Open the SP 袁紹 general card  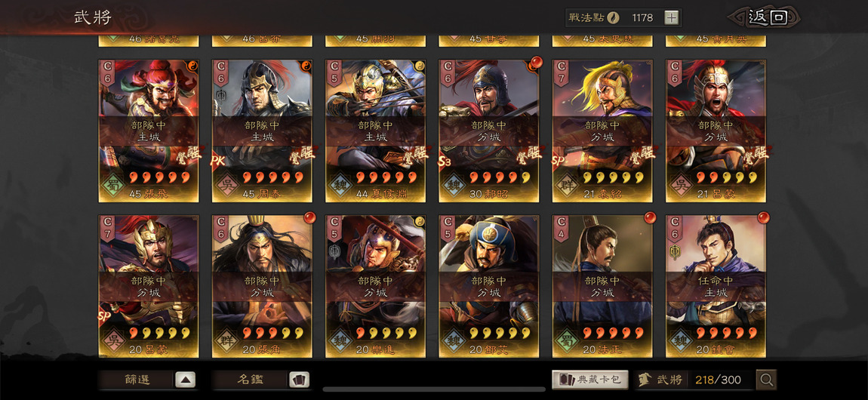602,131
